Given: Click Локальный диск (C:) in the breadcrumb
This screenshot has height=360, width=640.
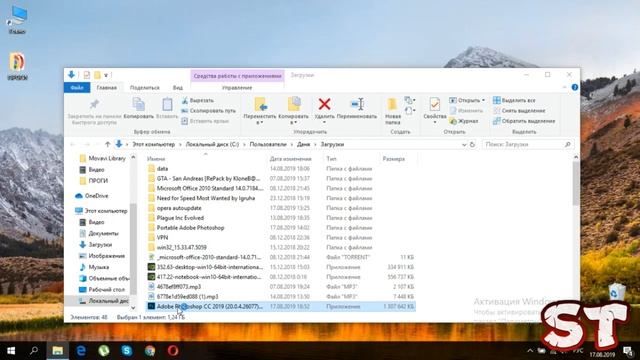Looking at the screenshot, I should pos(212,144).
